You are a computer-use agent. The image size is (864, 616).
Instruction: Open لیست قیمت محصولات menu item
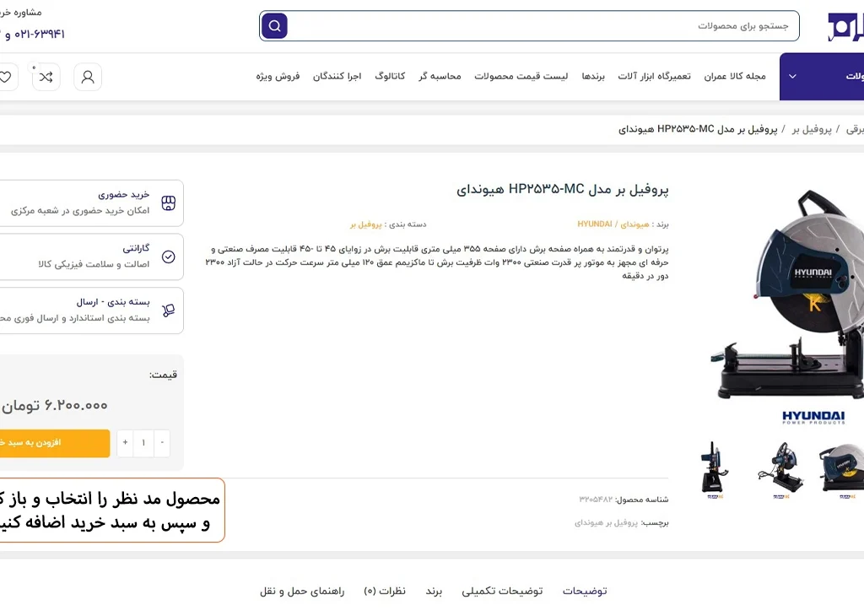pyautogui.click(x=521, y=76)
